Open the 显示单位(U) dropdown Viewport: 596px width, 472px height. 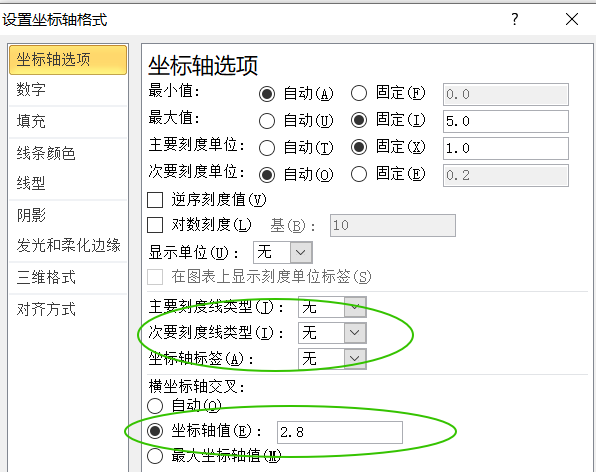pos(283,252)
